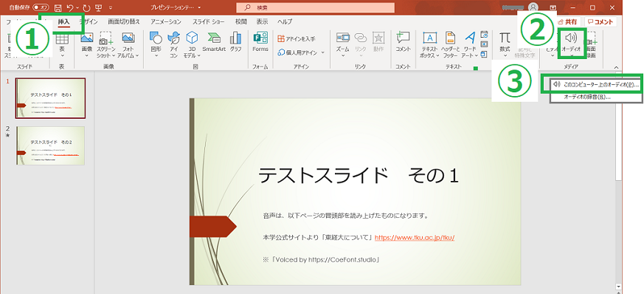
Task: Collapse the ribbon with chevron
Action: [x=615, y=67]
